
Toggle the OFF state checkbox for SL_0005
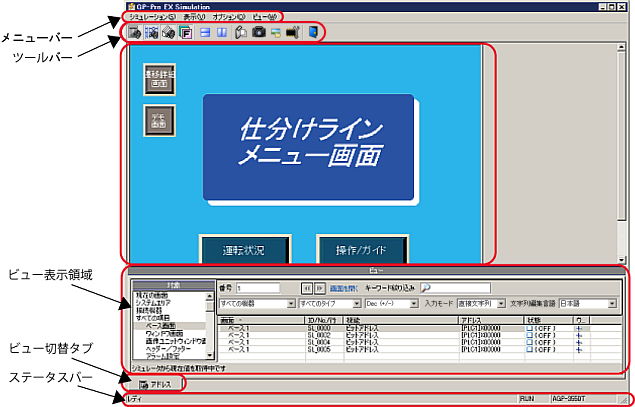click(x=530, y=350)
